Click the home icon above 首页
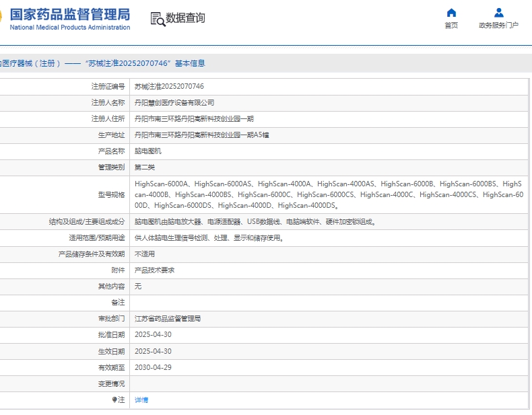The height and width of the screenshot is (415, 532). click(x=451, y=13)
